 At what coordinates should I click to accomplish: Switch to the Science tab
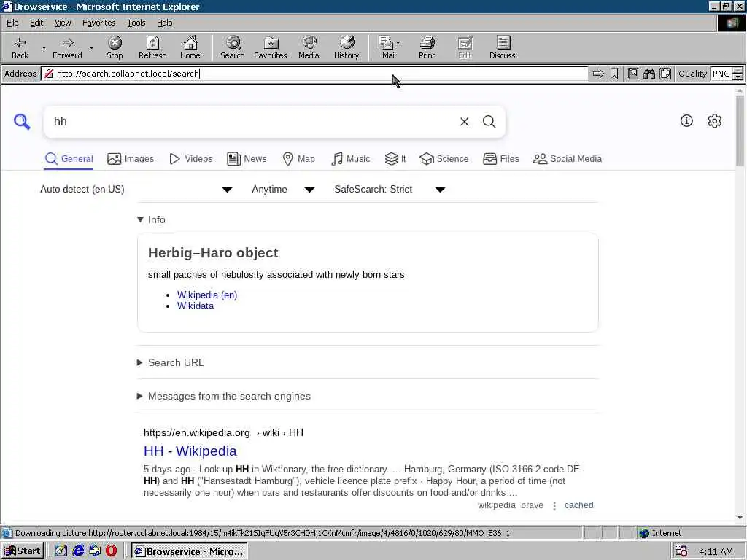click(444, 159)
